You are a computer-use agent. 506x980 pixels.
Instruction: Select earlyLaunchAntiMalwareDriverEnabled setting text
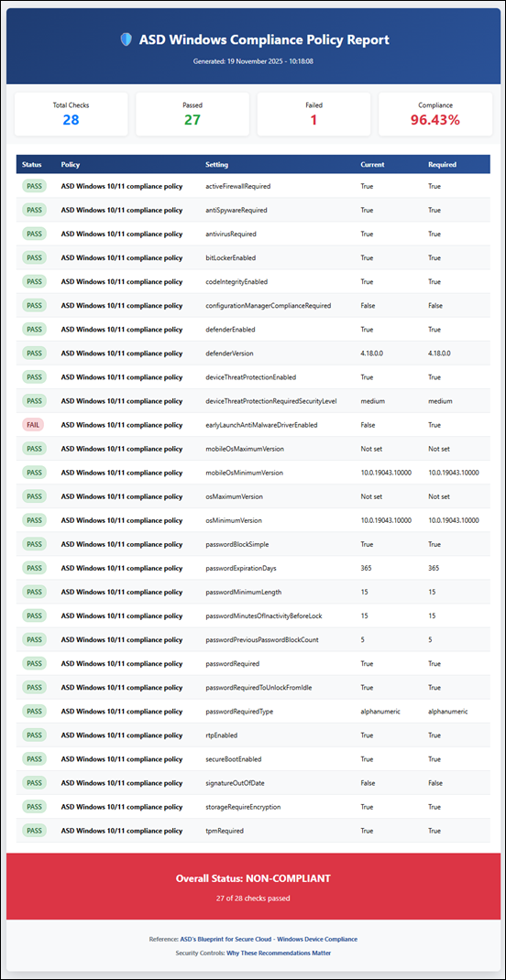click(x=261, y=425)
